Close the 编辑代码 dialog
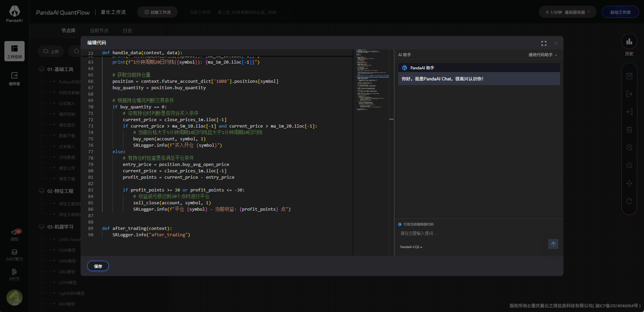 pyautogui.click(x=556, y=43)
